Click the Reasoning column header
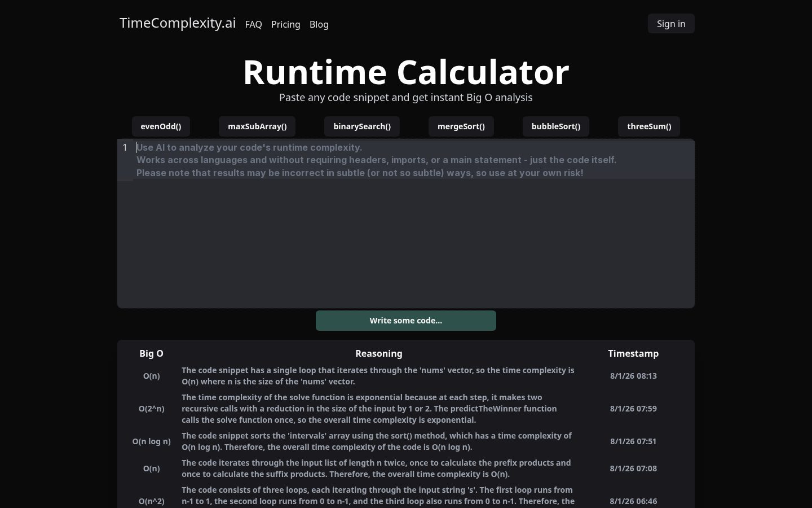 click(x=379, y=353)
